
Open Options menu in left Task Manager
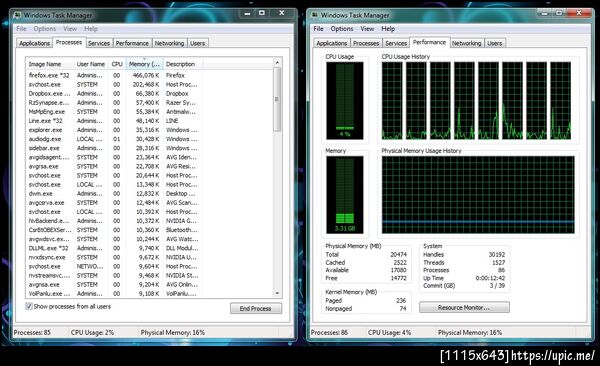click(44, 29)
